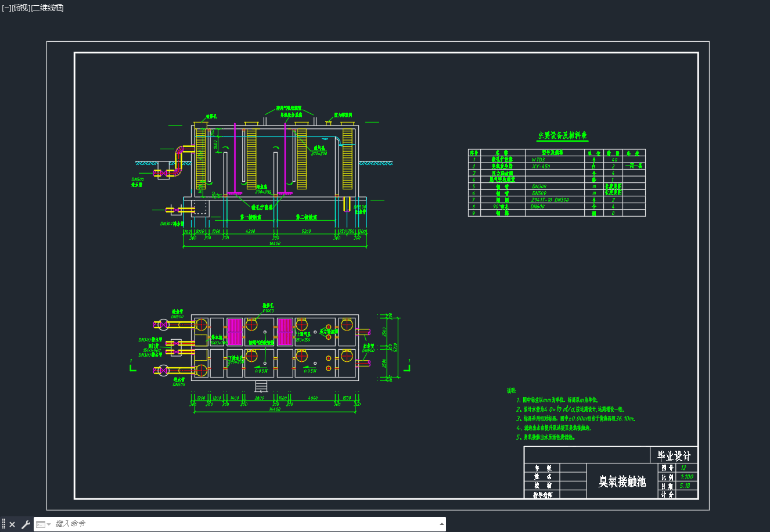Screen dimensions: 770x532
Task: Select the 16400 overall section dimension
Action: pyautogui.click(x=275, y=244)
